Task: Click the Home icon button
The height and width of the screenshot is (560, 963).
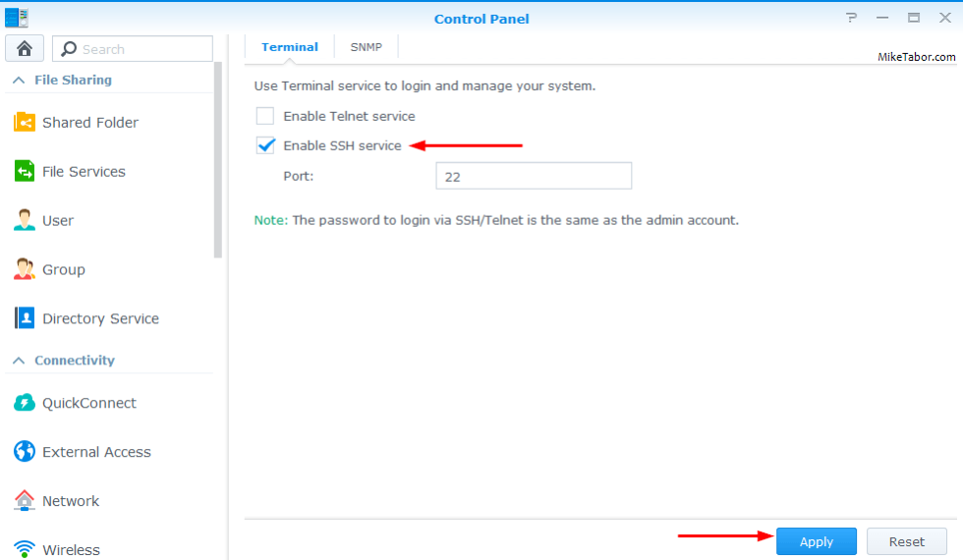Action: pos(25,48)
